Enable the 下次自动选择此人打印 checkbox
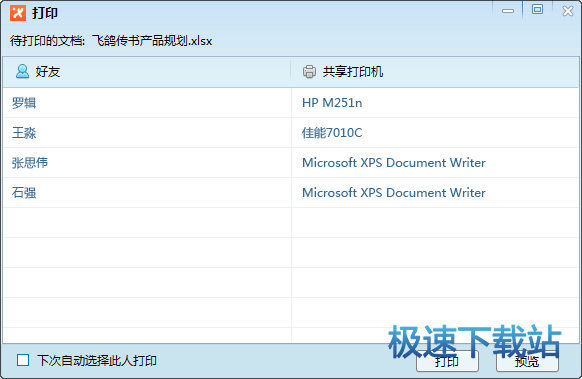582x379 pixels. [x=23, y=360]
